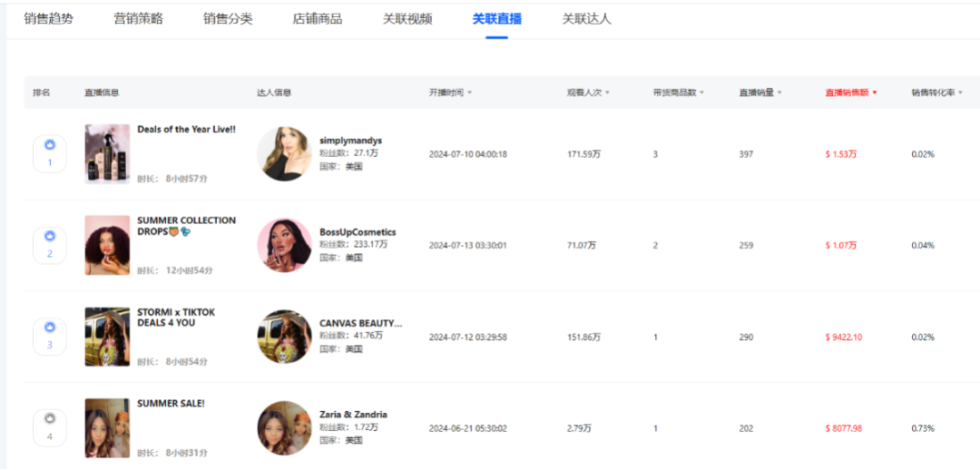Open the 店铺商品 tab
Image resolution: width=980 pixels, height=470 pixels.
point(318,18)
